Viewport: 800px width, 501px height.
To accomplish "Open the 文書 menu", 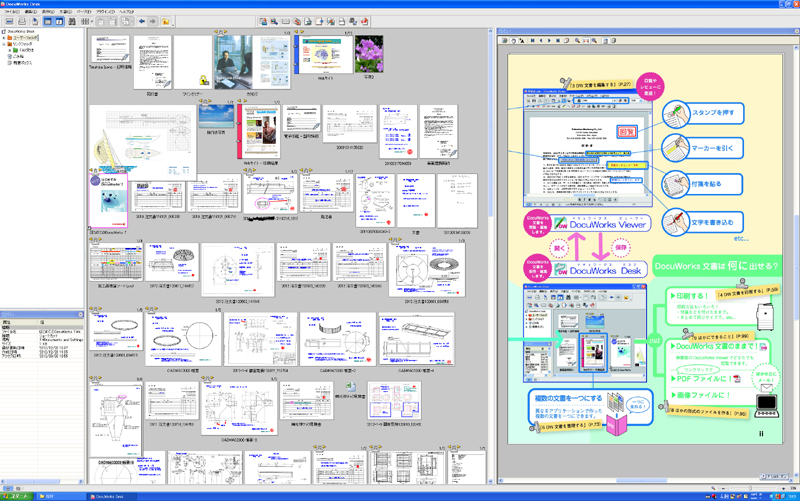I will pyautogui.click(x=65, y=11).
